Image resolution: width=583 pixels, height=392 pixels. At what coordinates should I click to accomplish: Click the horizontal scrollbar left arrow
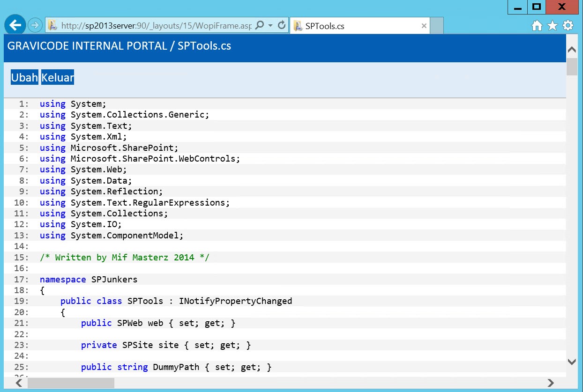coord(19,383)
